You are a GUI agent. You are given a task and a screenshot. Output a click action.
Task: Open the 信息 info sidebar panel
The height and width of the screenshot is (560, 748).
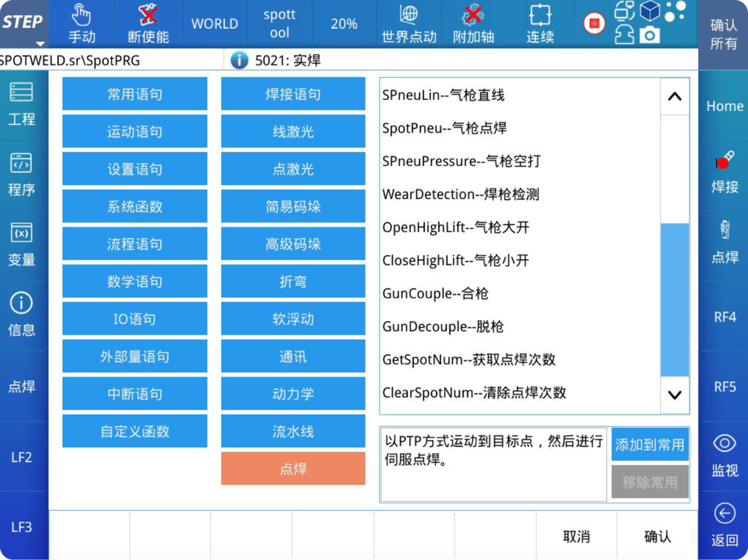point(22,315)
